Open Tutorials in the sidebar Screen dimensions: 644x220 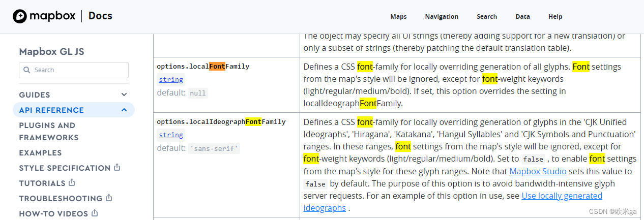[42, 183]
